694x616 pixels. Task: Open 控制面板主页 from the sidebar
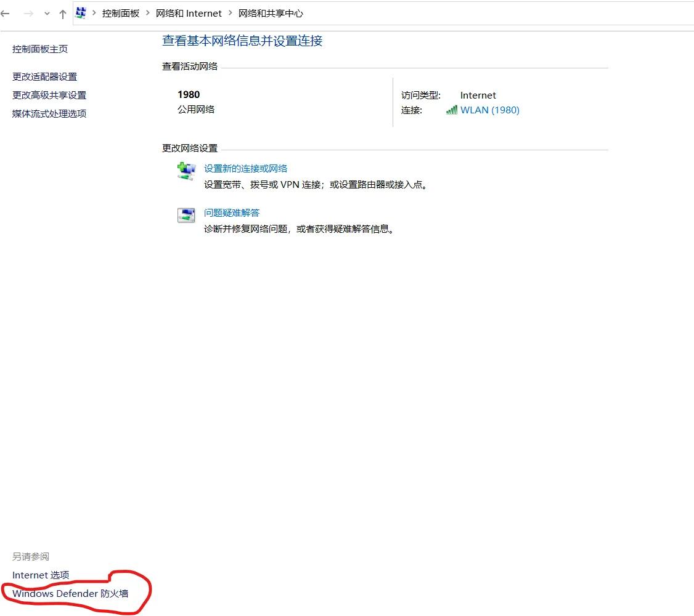40,49
